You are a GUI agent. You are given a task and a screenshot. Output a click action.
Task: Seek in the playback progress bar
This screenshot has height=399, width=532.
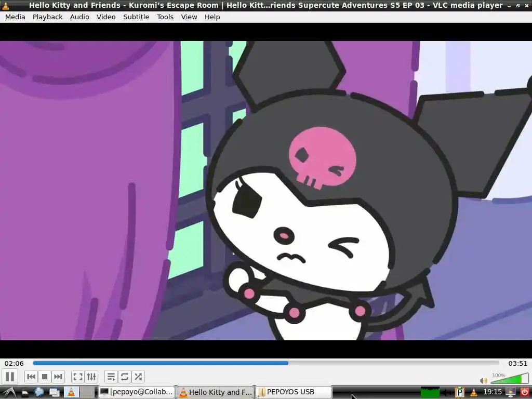[x=266, y=363]
